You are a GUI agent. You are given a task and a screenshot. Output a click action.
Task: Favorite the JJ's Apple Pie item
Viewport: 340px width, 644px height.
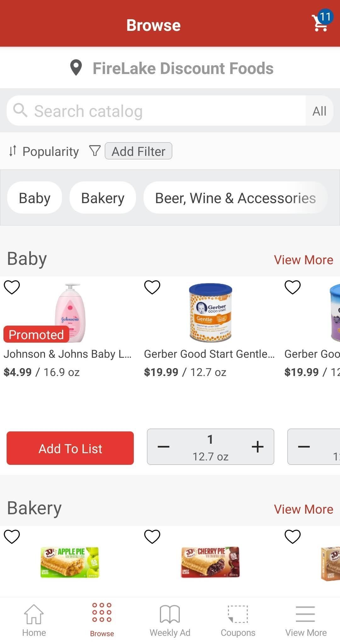pyautogui.click(x=12, y=536)
